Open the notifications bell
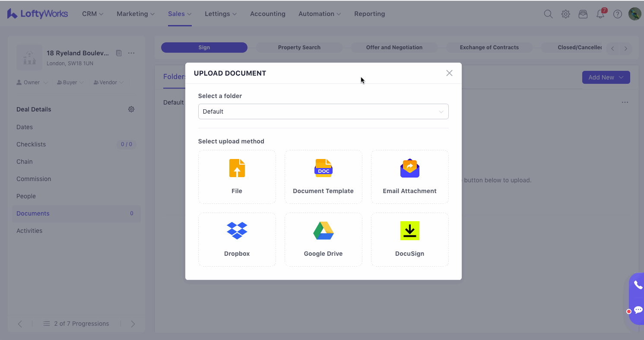644x340 pixels. 600,14
